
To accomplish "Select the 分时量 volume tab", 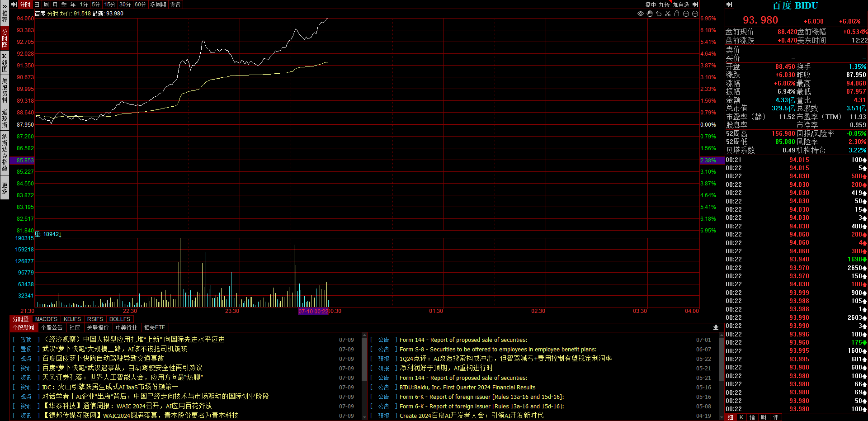I will [21, 319].
